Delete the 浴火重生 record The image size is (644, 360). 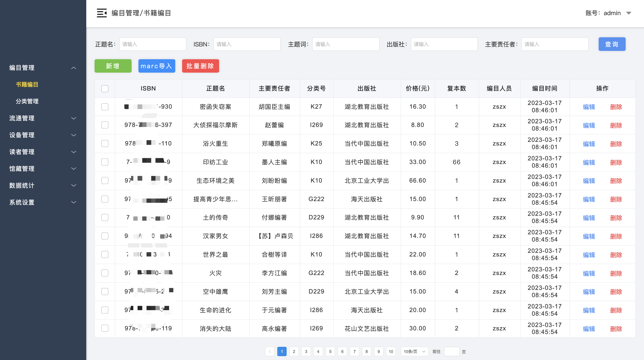(616, 144)
